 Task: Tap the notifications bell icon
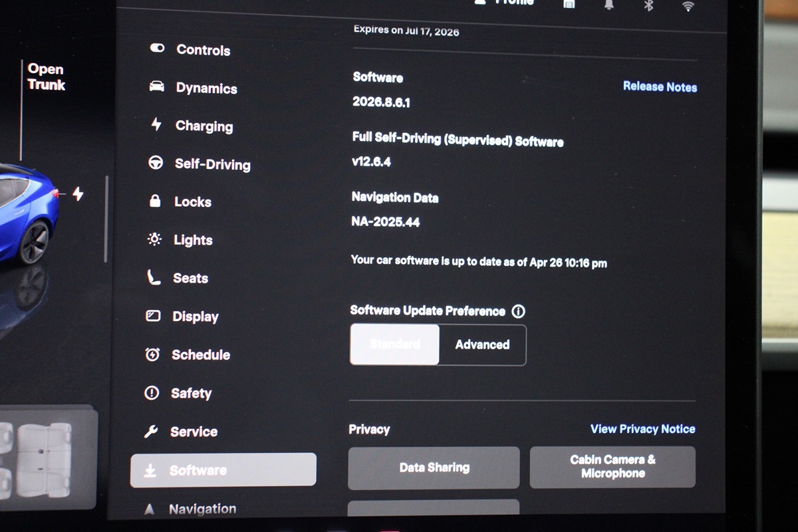pyautogui.click(x=608, y=5)
